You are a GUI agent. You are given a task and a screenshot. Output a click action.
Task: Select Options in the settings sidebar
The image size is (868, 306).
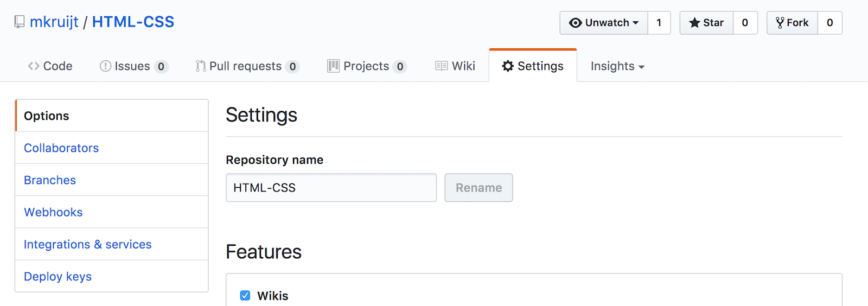(112, 116)
